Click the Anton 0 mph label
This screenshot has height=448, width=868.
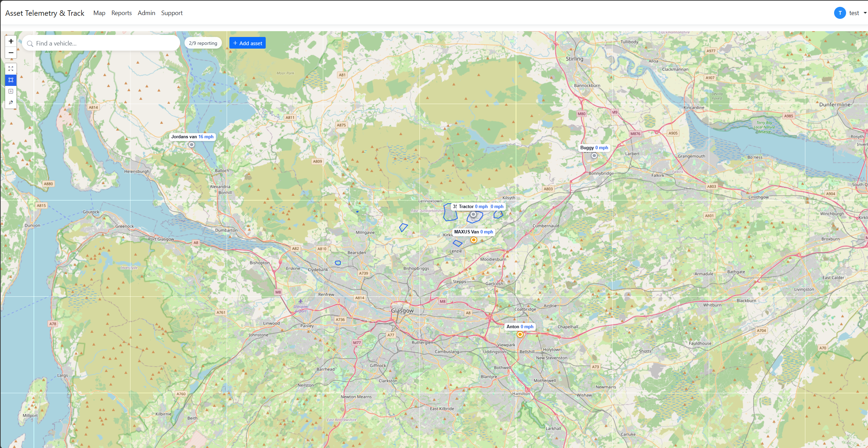coord(520,327)
